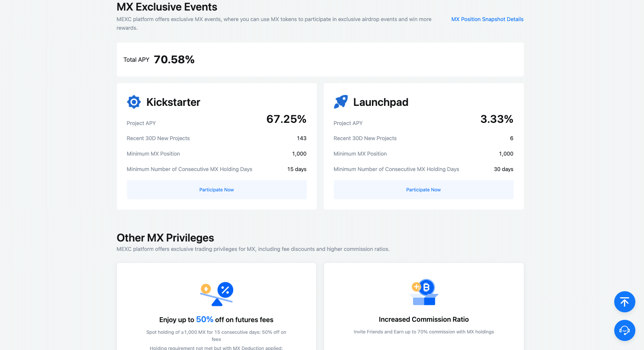Click the Launchpad rocket icon
Screen dimensions: 644x350
pos(341,102)
